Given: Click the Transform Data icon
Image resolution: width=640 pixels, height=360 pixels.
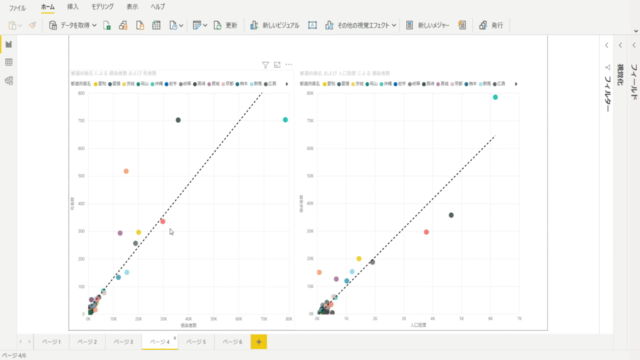Looking at the screenshot, I should pos(197,25).
